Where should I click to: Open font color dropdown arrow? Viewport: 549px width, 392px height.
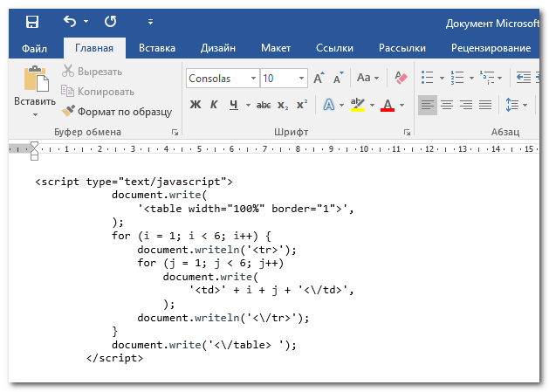pyautogui.click(x=401, y=105)
